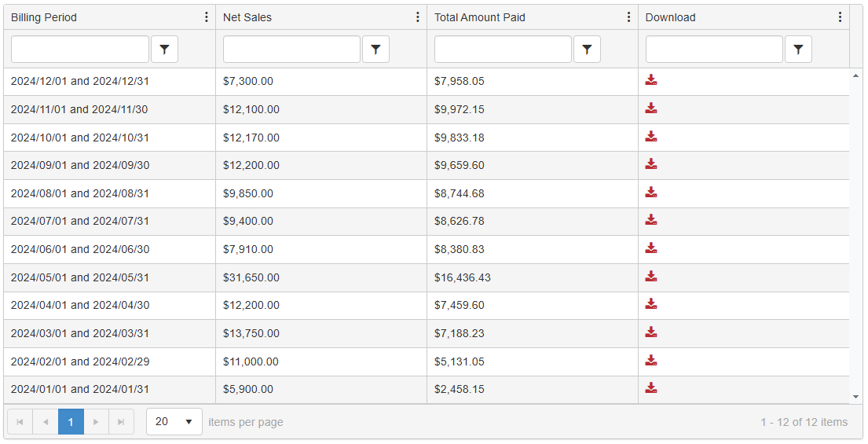Click the Billing Period filter text box
The image size is (868, 444).
(x=80, y=50)
